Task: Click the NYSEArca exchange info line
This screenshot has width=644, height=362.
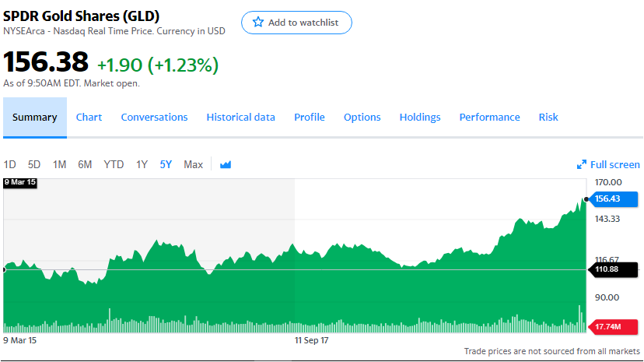Action: (x=114, y=31)
